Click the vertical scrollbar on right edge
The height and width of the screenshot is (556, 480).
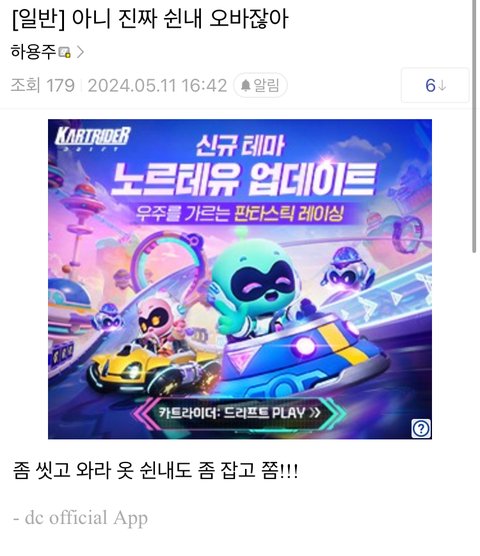[474, 126]
